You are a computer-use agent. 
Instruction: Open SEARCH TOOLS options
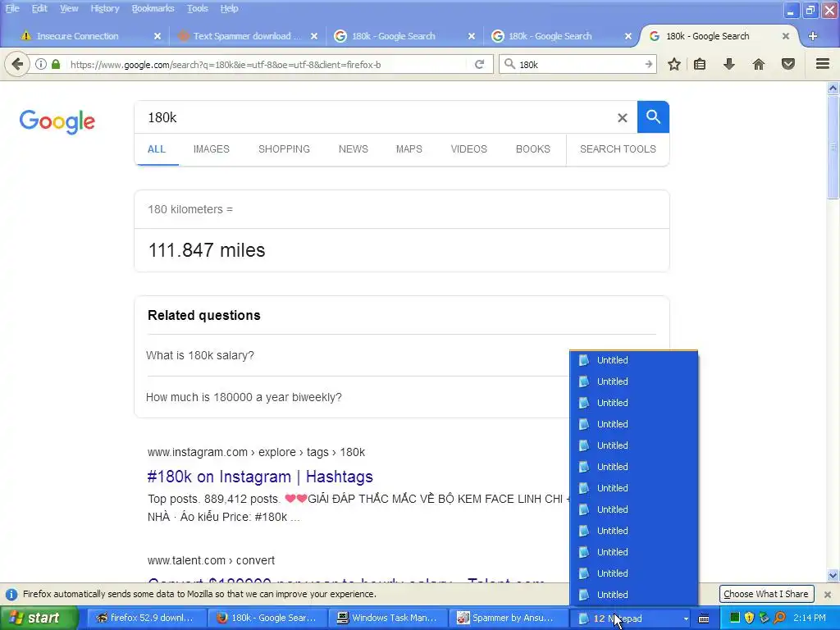tap(618, 149)
